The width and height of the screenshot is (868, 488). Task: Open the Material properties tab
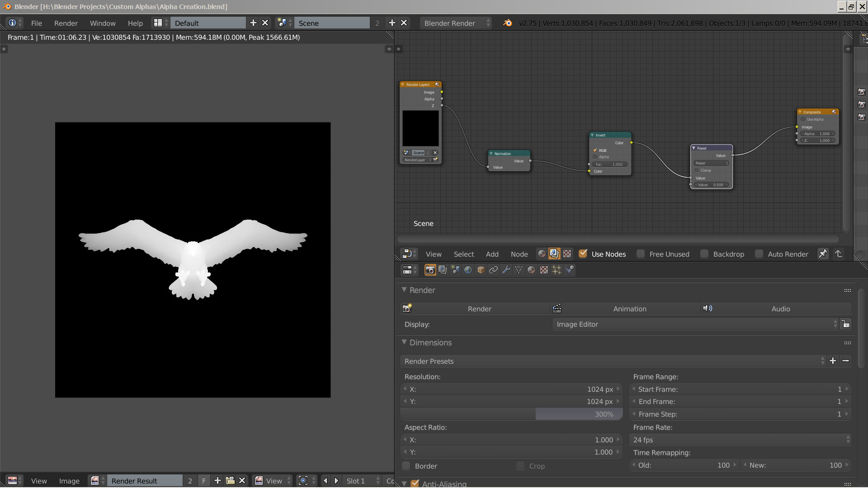(x=532, y=270)
